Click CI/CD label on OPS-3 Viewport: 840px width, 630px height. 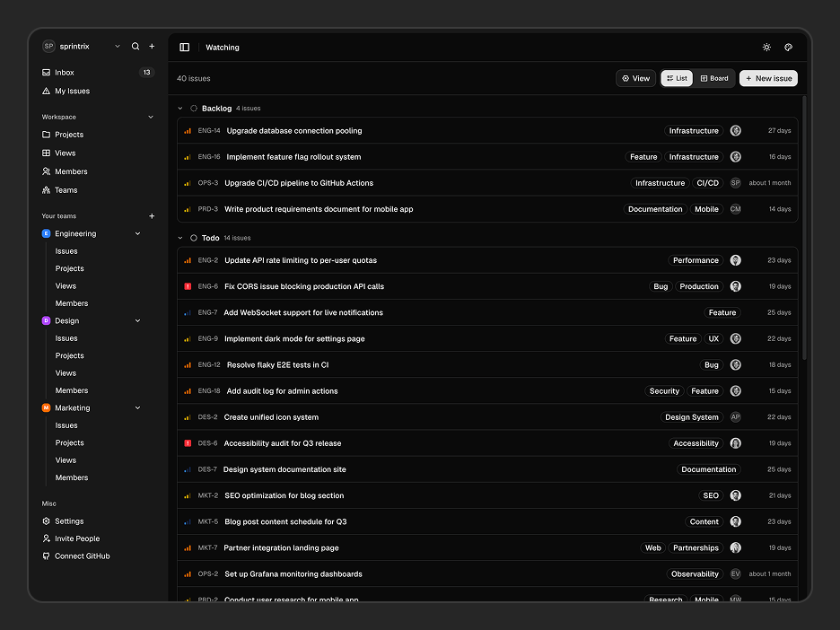click(708, 183)
